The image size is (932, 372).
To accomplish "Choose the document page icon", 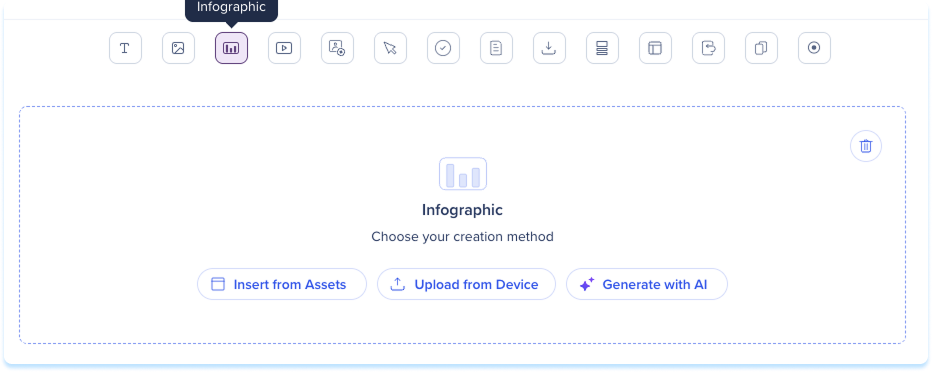I will pyautogui.click(x=496, y=48).
